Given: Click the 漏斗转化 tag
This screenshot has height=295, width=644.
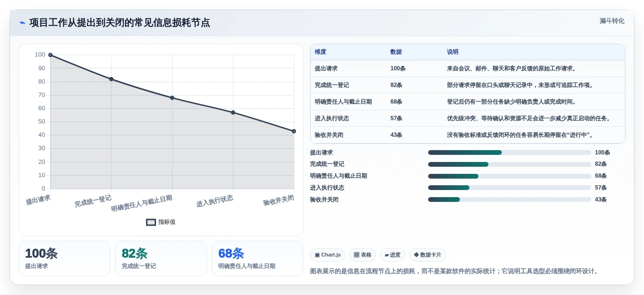Looking at the screenshot, I should pos(612,21).
